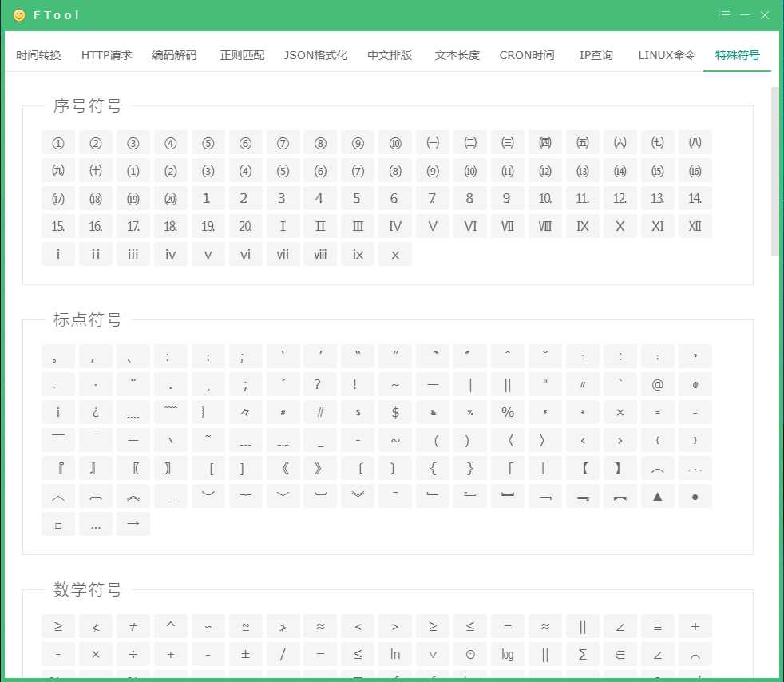The width and height of the screenshot is (784, 682).
Task: Select the percent % symbol
Action: click(x=508, y=412)
